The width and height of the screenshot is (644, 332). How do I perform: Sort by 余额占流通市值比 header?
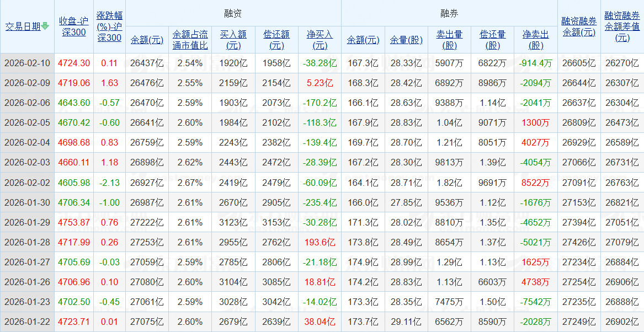(x=190, y=40)
